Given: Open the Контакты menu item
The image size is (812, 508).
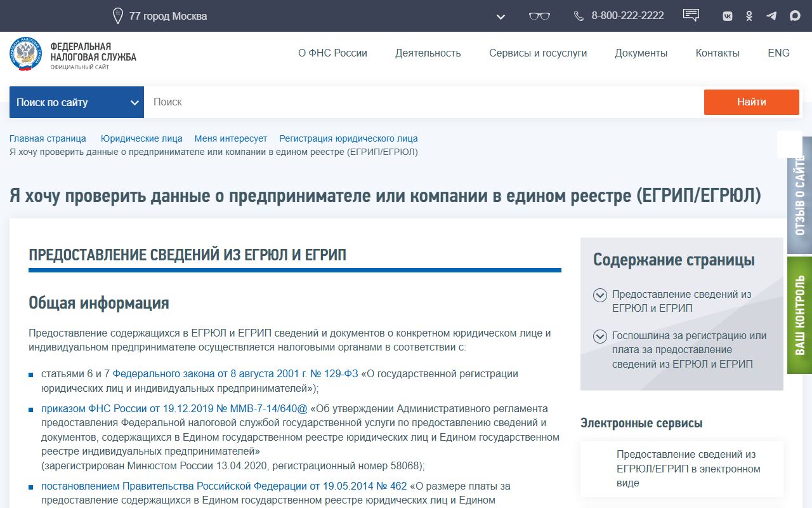Looking at the screenshot, I should [717, 53].
